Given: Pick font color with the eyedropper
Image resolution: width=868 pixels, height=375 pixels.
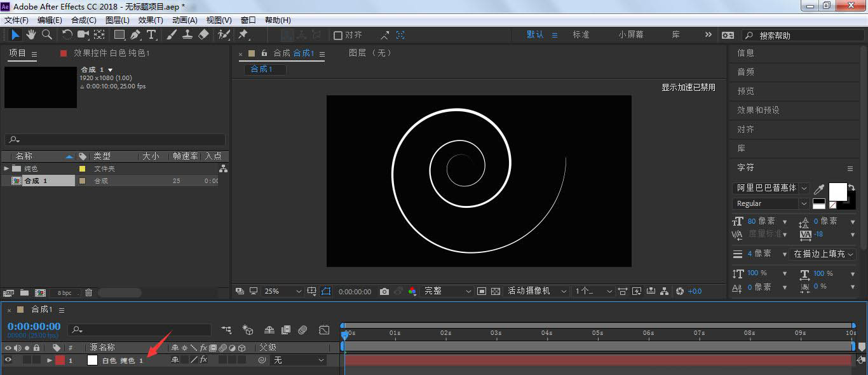Looking at the screenshot, I should tap(820, 189).
